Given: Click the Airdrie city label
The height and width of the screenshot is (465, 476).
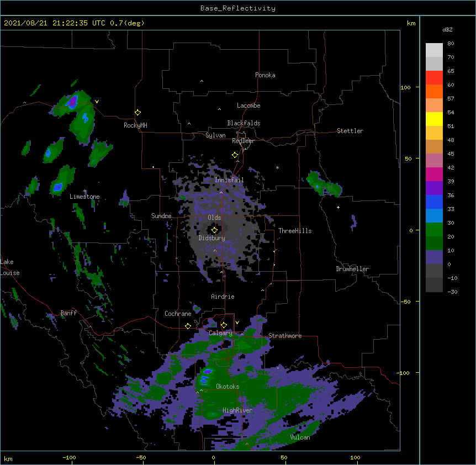Looking at the screenshot, I should point(223,297).
